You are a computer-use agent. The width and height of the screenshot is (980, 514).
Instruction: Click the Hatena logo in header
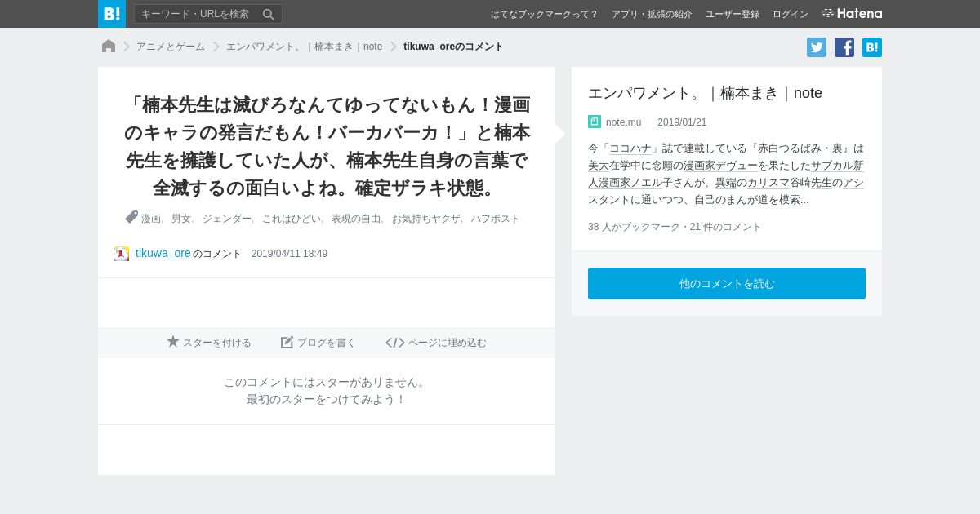tap(852, 13)
